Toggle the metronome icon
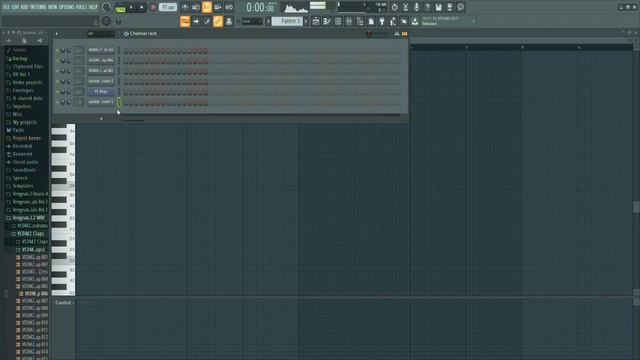This screenshot has width=640, height=360. (x=185, y=7)
